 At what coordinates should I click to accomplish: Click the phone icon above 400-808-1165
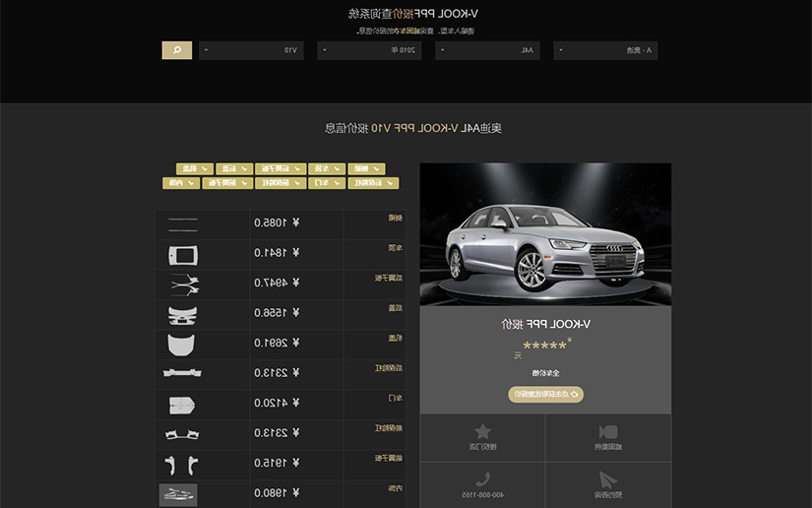(x=482, y=479)
